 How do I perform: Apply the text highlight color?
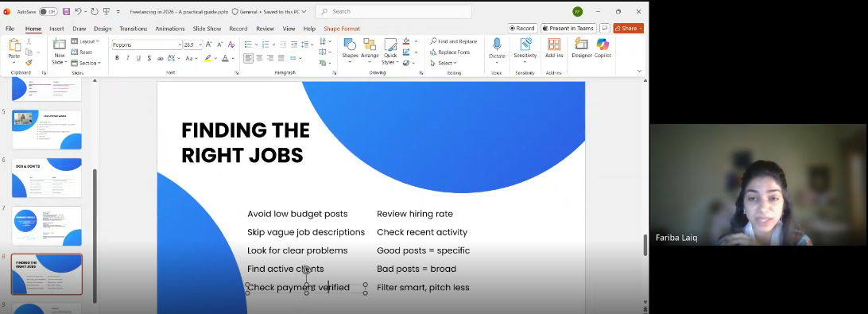tap(207, 58)
